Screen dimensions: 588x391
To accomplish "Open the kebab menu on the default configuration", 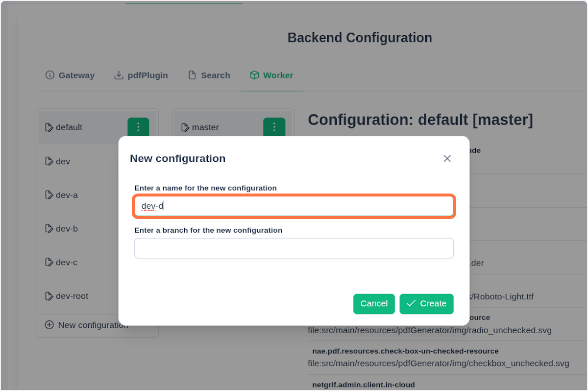I will [x=138, y=127].
